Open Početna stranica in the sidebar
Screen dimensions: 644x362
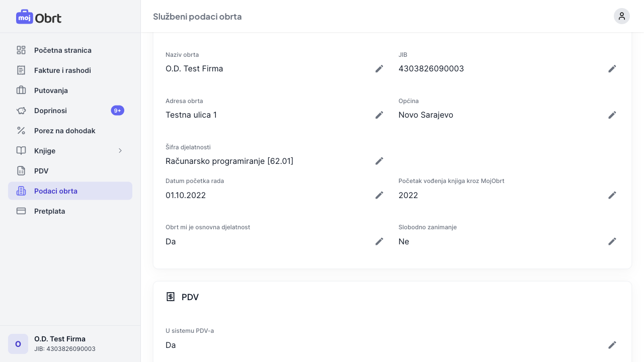click(63, 50)
